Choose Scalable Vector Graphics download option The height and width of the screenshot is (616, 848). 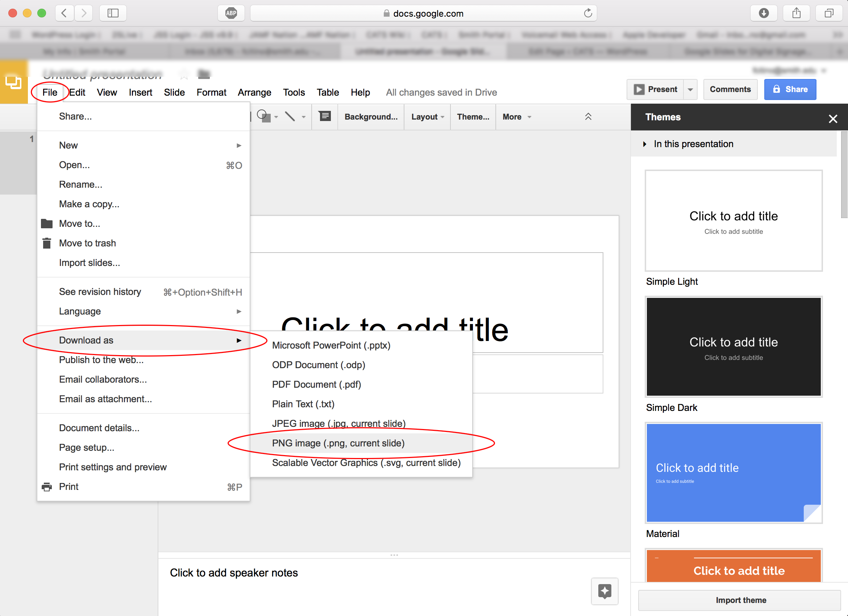tap(361, 463)
